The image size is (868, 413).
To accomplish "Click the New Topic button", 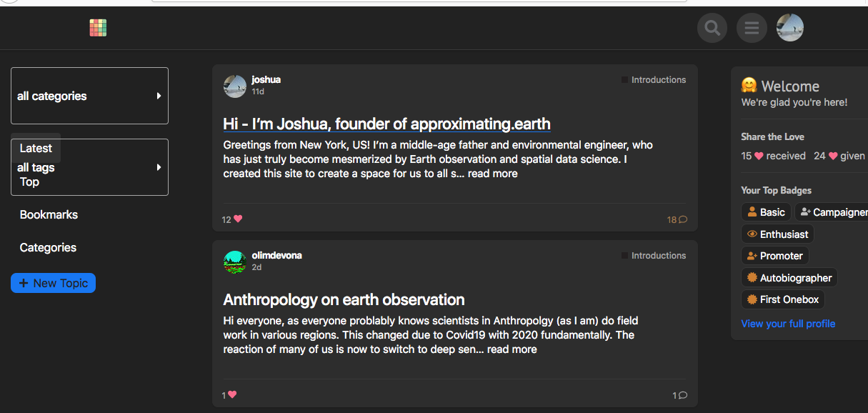I will 53,283.
